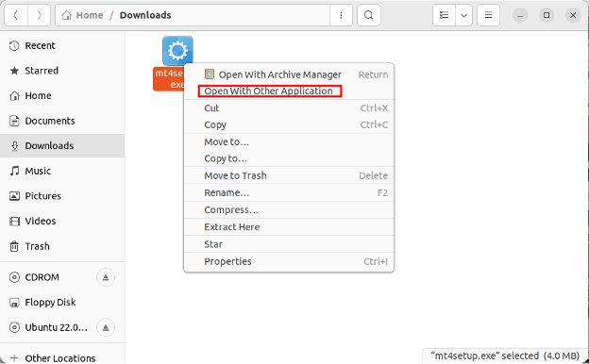Open Starred in the sidebar
The width and height of the screenshot is (589, 364).
[62, 71]
